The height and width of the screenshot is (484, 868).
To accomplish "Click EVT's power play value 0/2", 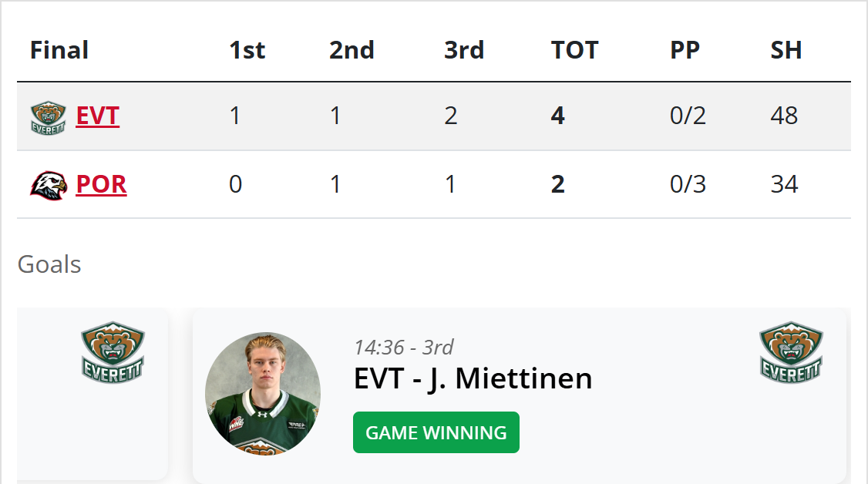I will (x=688, y=116).
